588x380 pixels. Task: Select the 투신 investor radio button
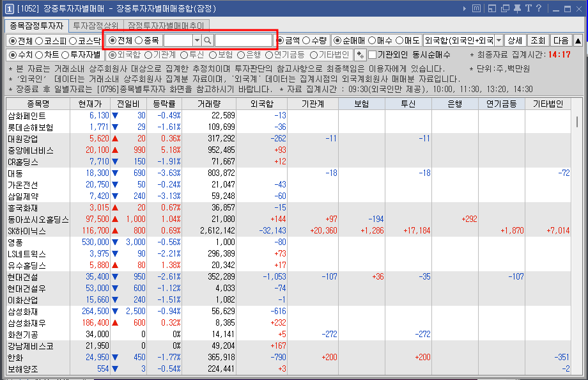184,55
